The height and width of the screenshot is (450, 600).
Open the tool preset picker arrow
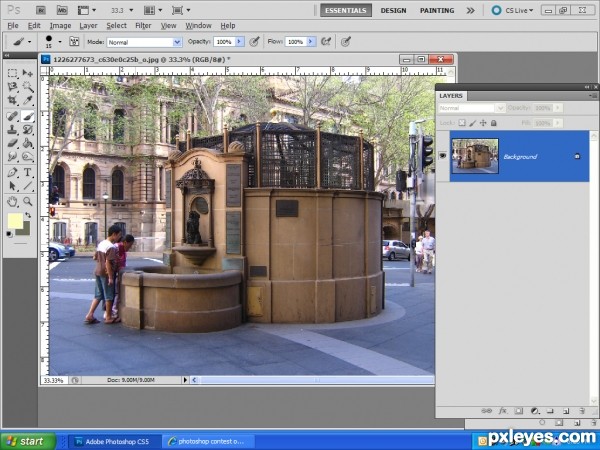pos(29,41)
